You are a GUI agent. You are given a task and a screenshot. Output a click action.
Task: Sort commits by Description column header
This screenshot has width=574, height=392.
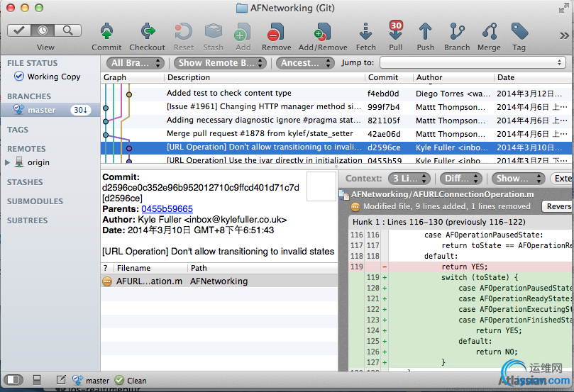[x=265, y=77]
